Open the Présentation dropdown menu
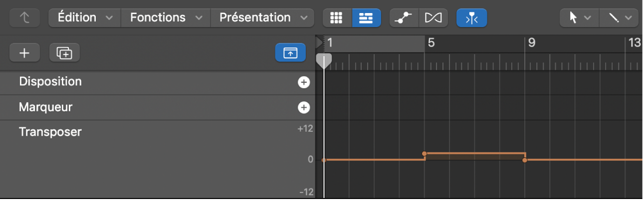Screen dimensions: 644x201 263,17
